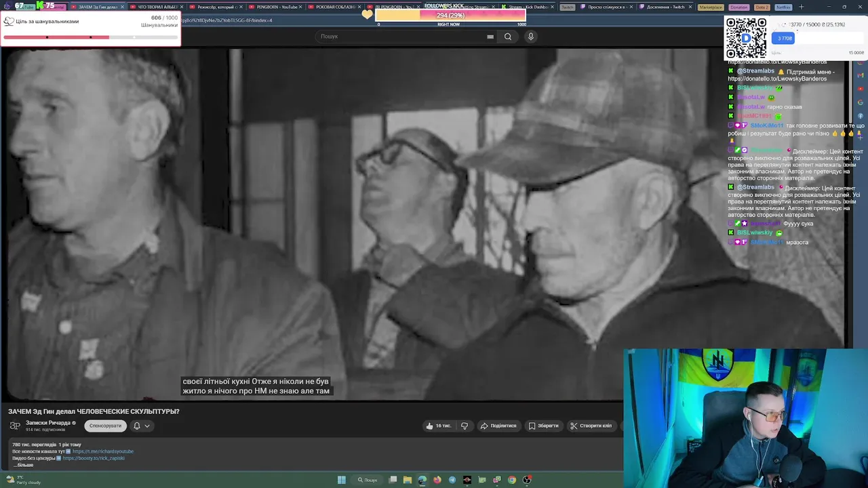Save the video with Зберегти

coord(544,426)
